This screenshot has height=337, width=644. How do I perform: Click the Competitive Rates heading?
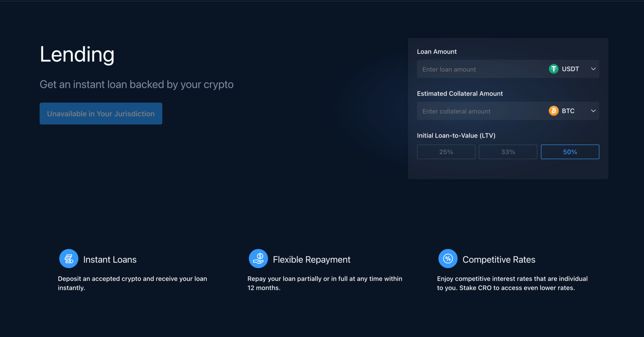point(499,260)
